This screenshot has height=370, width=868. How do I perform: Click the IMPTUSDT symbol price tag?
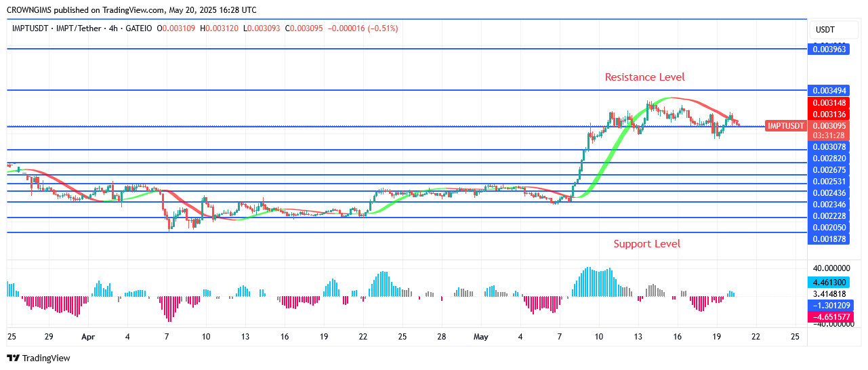[x=786, y=126]
